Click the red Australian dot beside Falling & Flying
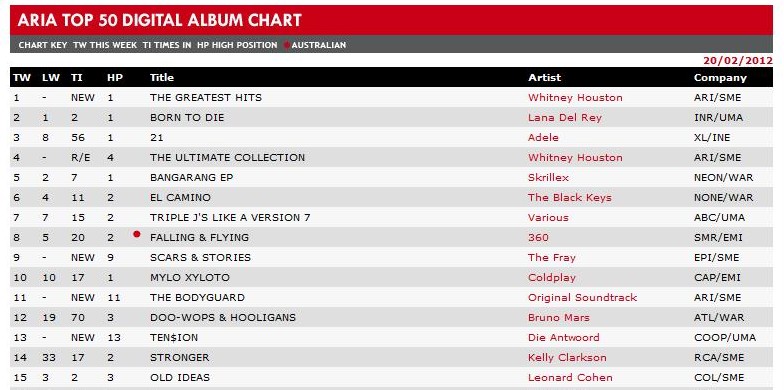 coord(137,234)
